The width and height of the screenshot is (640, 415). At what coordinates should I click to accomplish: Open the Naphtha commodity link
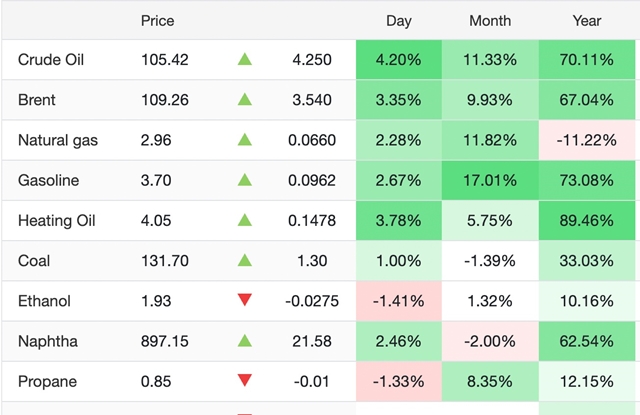tap(48, 342)
